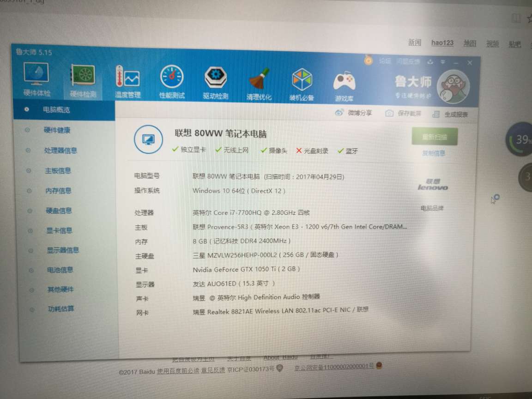This screenshot has width=532, height=399.
Task: Click the 8 GB DDR4 2400MHz memory value
Action: tap(242, 241)
